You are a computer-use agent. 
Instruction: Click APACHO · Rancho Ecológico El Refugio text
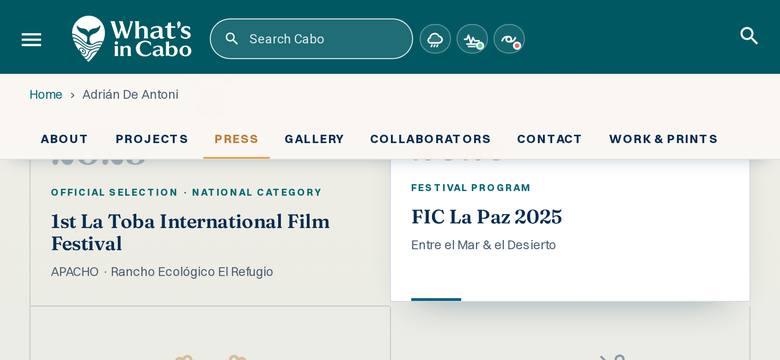coord(162,272)
